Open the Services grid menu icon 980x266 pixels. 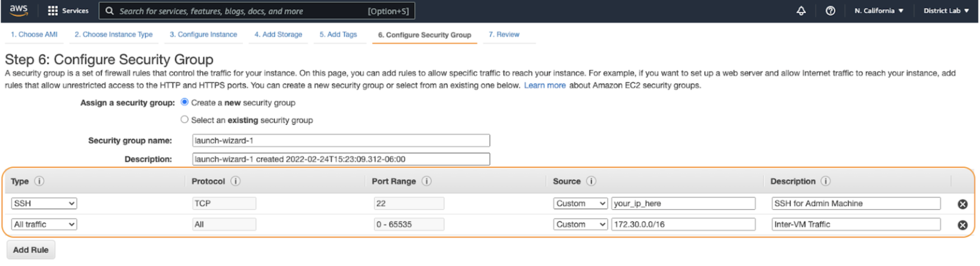(x=53, y=11)
